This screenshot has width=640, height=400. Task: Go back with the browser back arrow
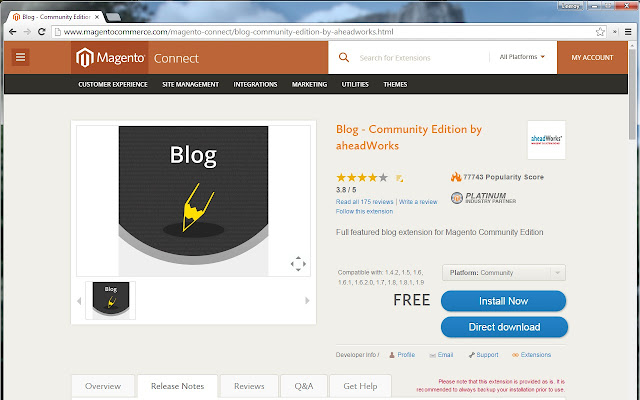coord(13,32)
